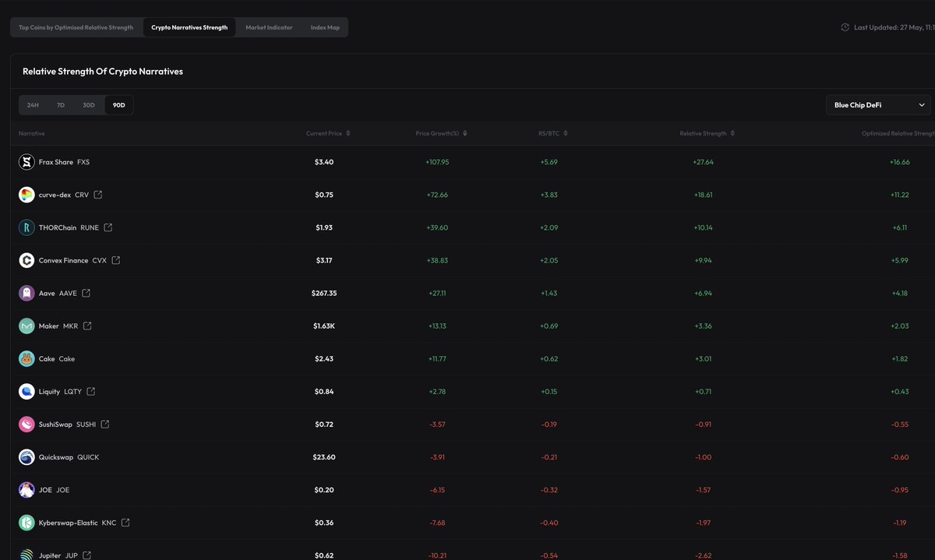Open external link icon next to SUSHI
Viewport: 935px width, 560px height.
(105, 424)
